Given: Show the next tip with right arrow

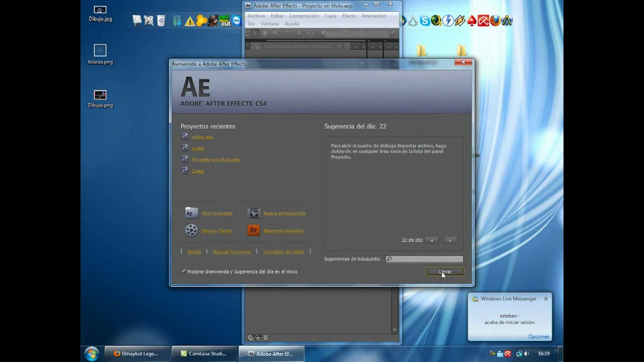Looking at the screenshot, I should click(x=450, y=240).
